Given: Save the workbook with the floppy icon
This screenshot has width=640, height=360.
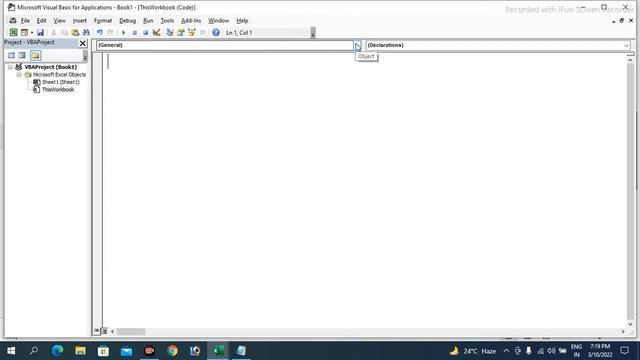Looking at the screenshot, I should click(40, 32).
